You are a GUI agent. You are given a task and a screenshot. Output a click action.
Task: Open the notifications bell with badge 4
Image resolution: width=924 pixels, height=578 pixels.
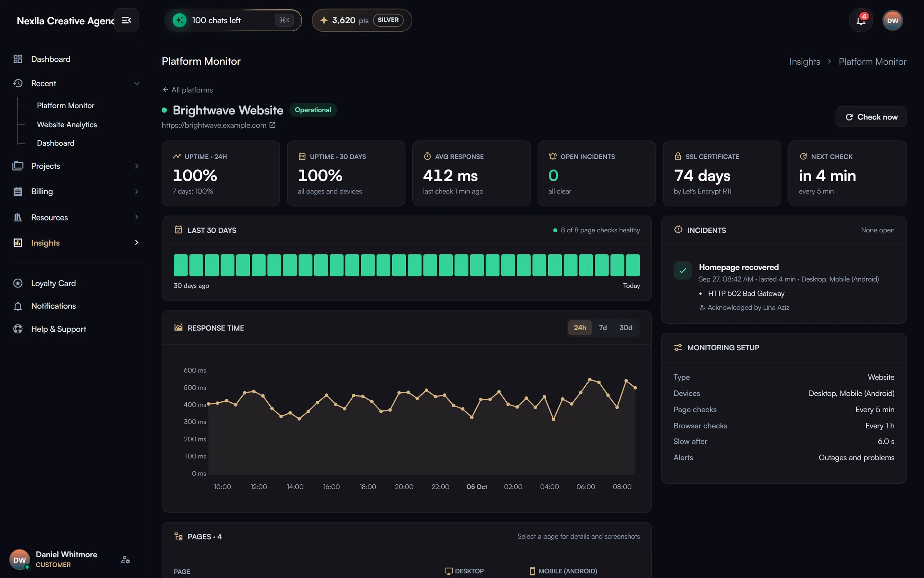coord(861,20)
